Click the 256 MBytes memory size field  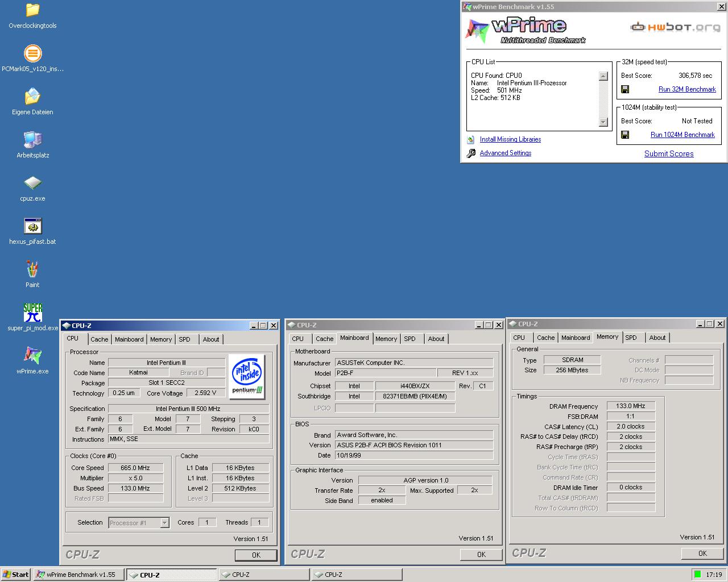(572, 370)
